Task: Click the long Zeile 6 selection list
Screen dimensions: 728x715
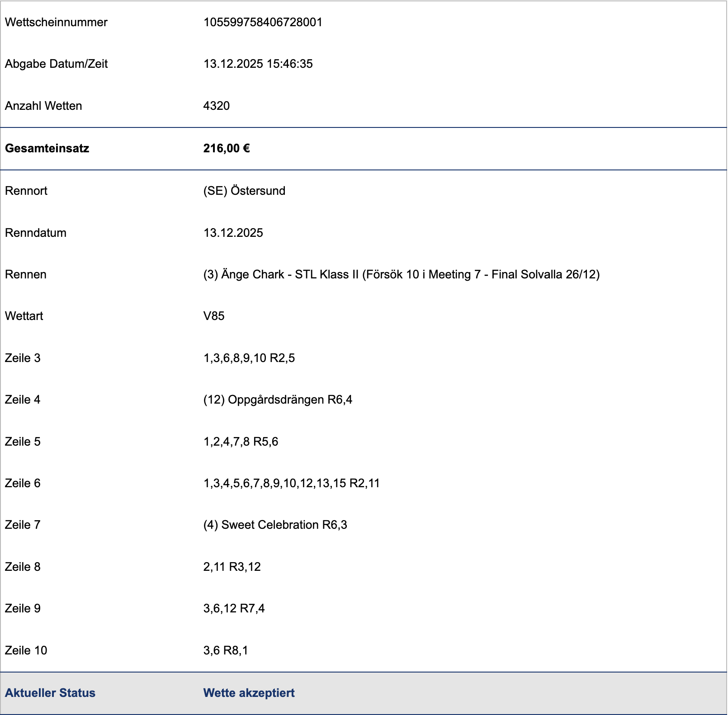Action: (x=291, y=483)
